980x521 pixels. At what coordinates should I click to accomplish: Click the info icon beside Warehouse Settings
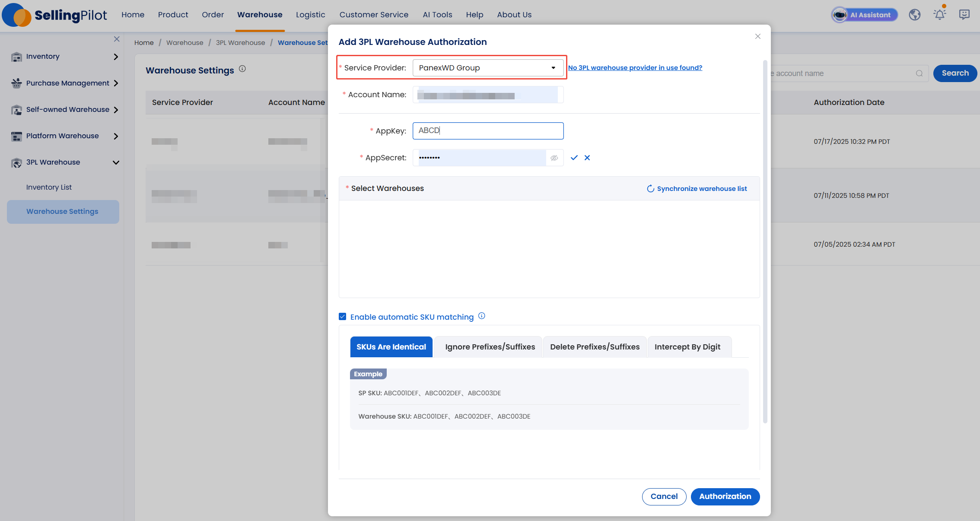pos(242,69)
